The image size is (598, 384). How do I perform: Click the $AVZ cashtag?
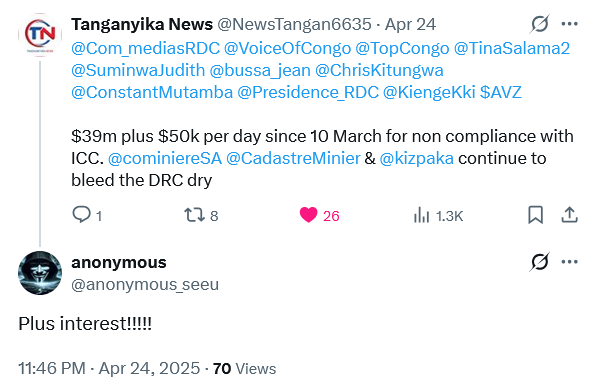(x=500, y=93)
